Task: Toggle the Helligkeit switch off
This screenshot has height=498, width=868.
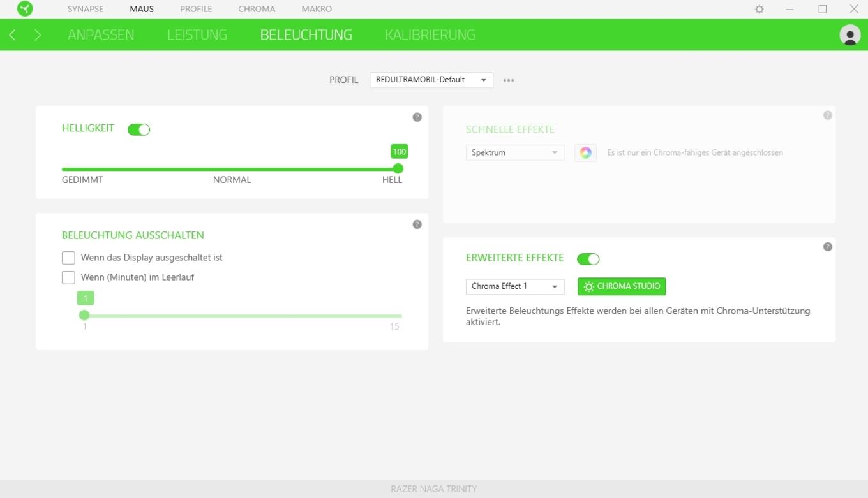Action: tap(138, 129)
